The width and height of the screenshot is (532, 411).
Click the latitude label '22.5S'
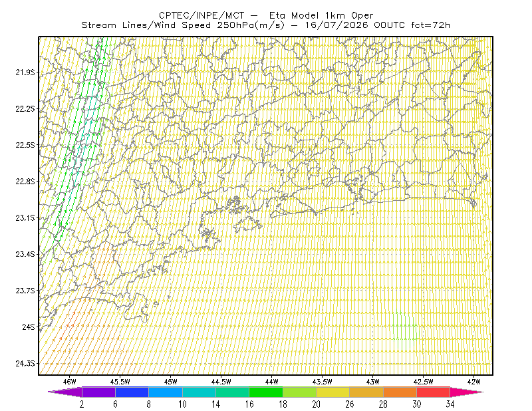(x=25, y=145)
